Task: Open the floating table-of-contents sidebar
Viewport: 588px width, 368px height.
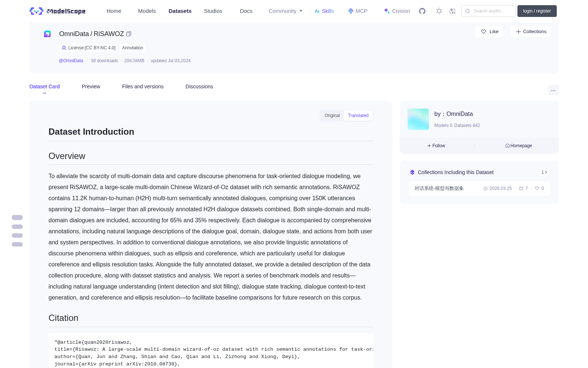Action: [17, 231]
